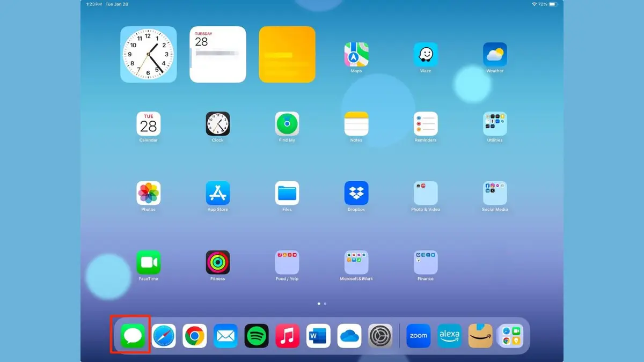Open the Microsoft & iWork folder
The height and width of the screenshot is (362, 644).
click(x=356, y=262)
